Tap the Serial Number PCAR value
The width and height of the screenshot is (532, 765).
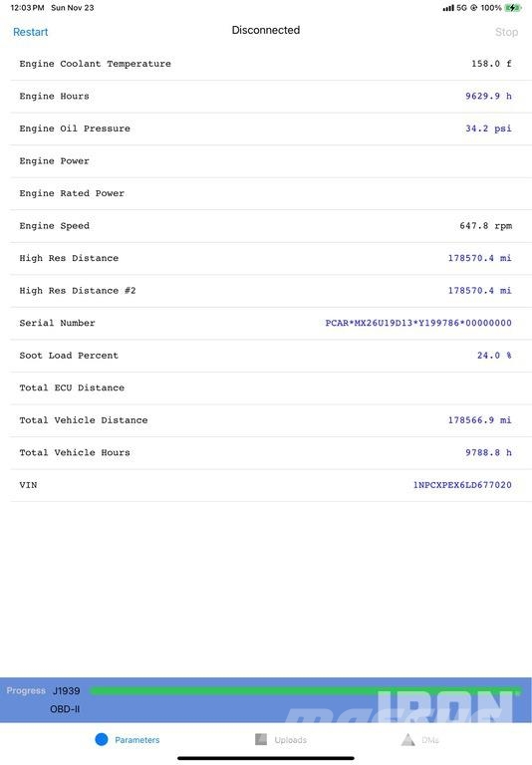(418, 323)
